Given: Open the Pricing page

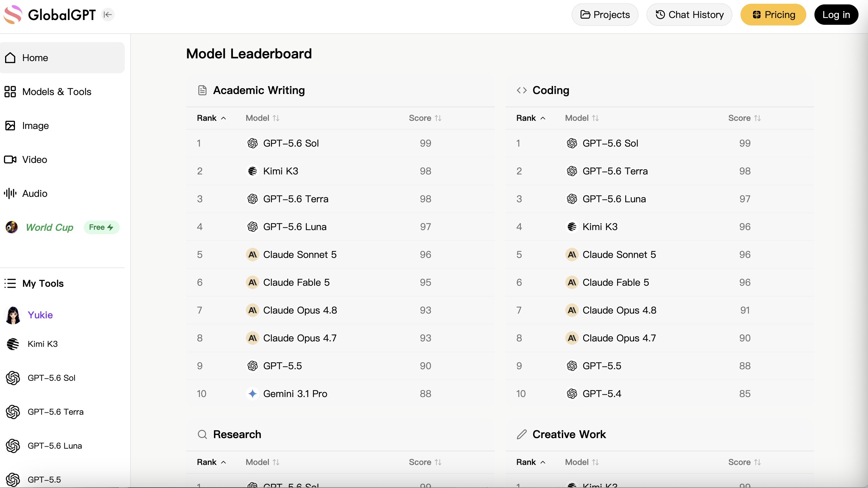Looking at the screenshot, I should pos(773,15).
